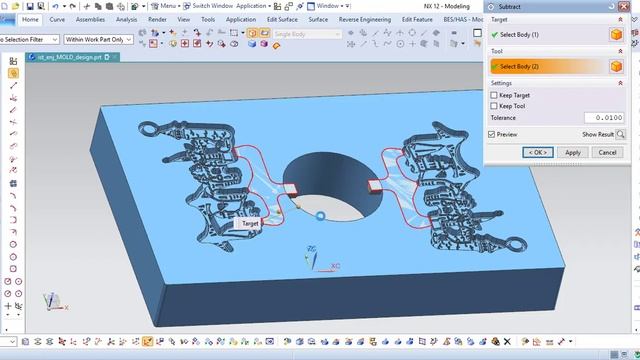
Task: Click the Redo arrow icon
Action: 73,6
